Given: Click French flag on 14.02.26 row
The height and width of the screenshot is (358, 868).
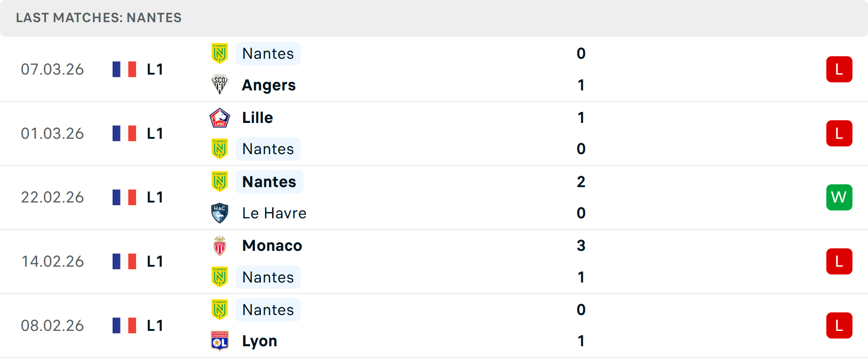Looking at the screenshot, I should tap(124, 261).
